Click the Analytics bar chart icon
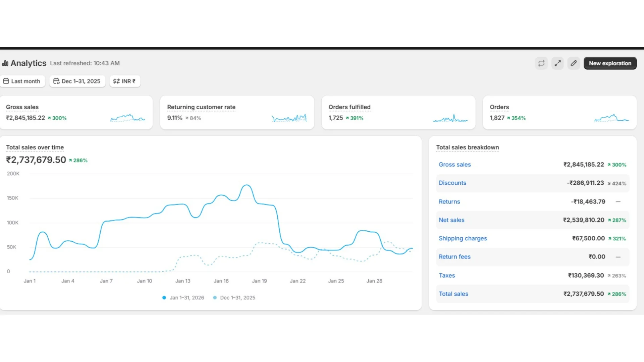Viewport: 644px width, 362px height. 5,63
